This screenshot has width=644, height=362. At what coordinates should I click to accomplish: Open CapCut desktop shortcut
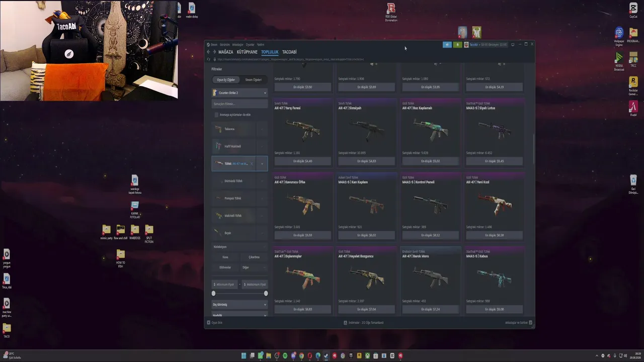point(633,10)
